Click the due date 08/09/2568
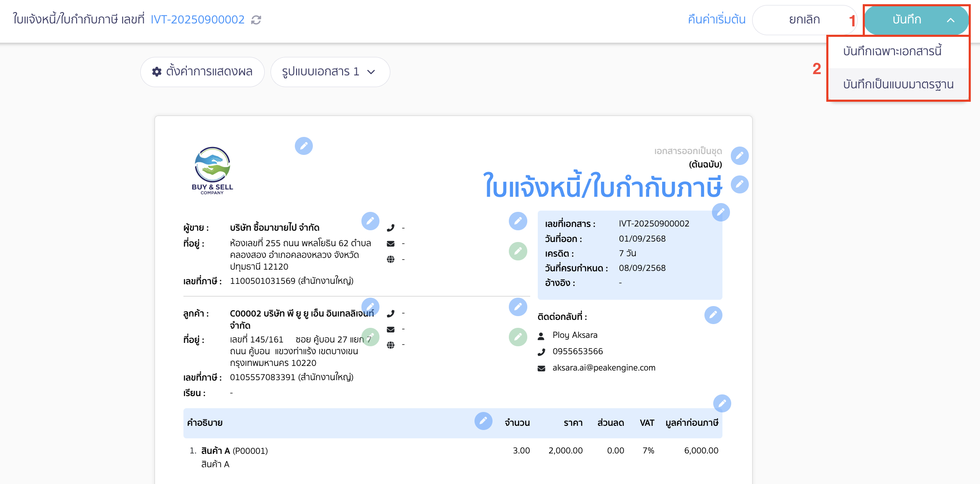The image size is (980, 484). tap(642, 268)
